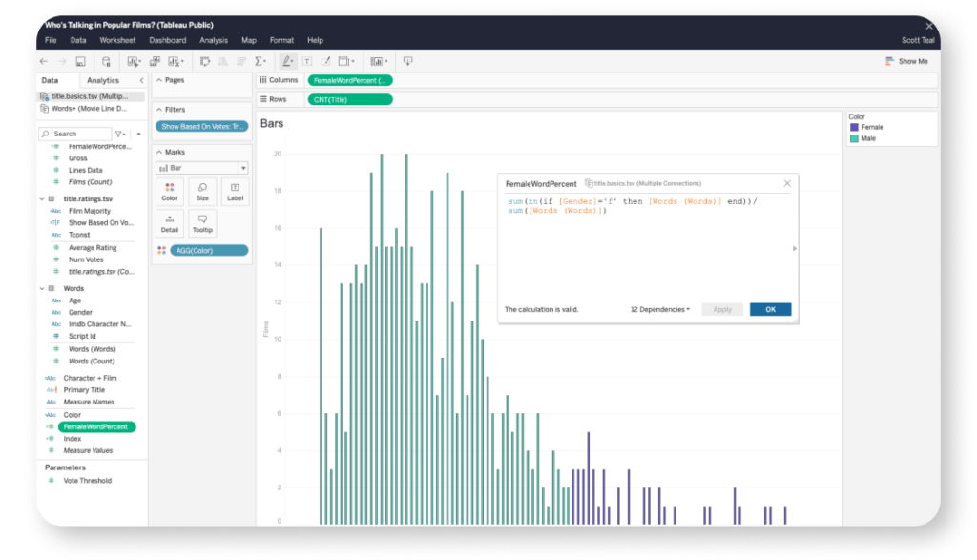
Task: Open Show Me panel
Action: pos(906,61)
